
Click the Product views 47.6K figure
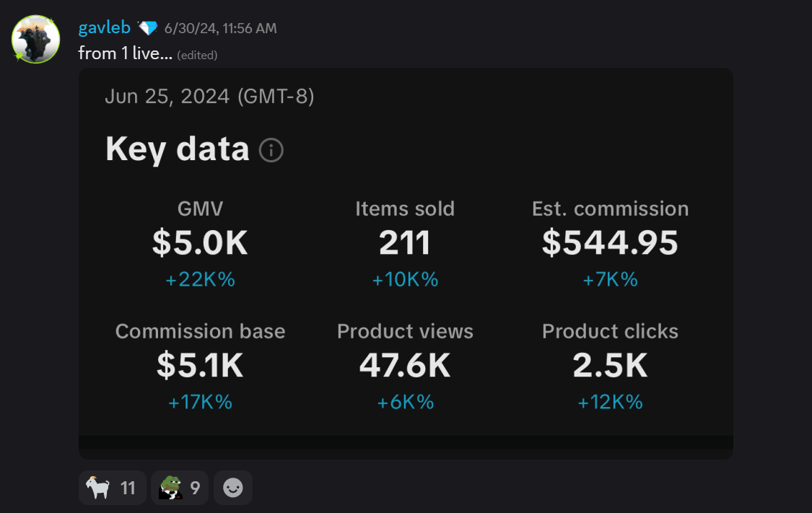405,366
